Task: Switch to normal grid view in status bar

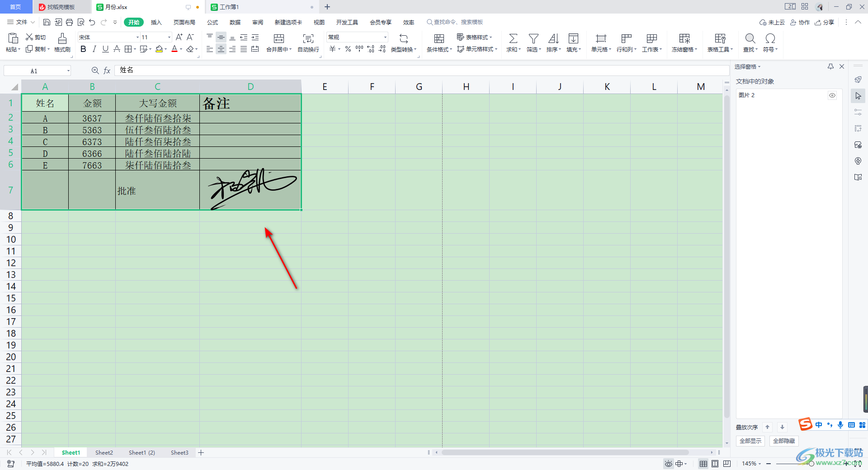Action: tap(703, 464)
